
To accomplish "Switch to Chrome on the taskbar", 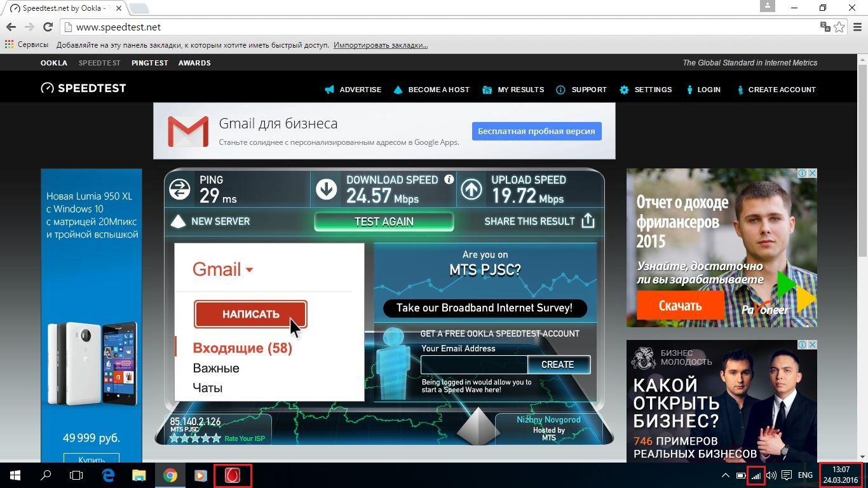I will coord(170,475).
